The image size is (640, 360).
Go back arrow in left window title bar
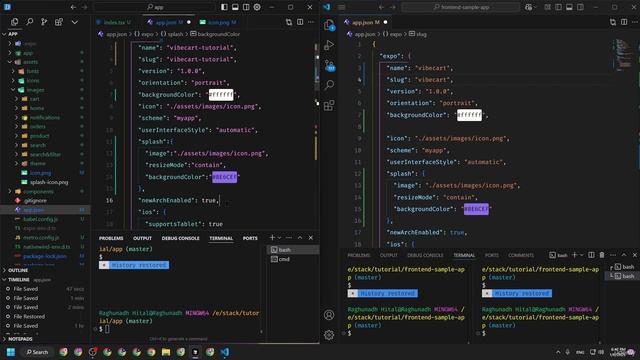pos(73,7)
